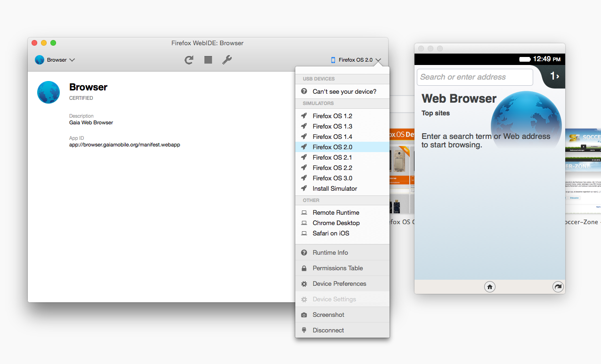This screenshot has height=364, width=601.
Task: Open the wrench debug tools icon
Action: (227, 60)
